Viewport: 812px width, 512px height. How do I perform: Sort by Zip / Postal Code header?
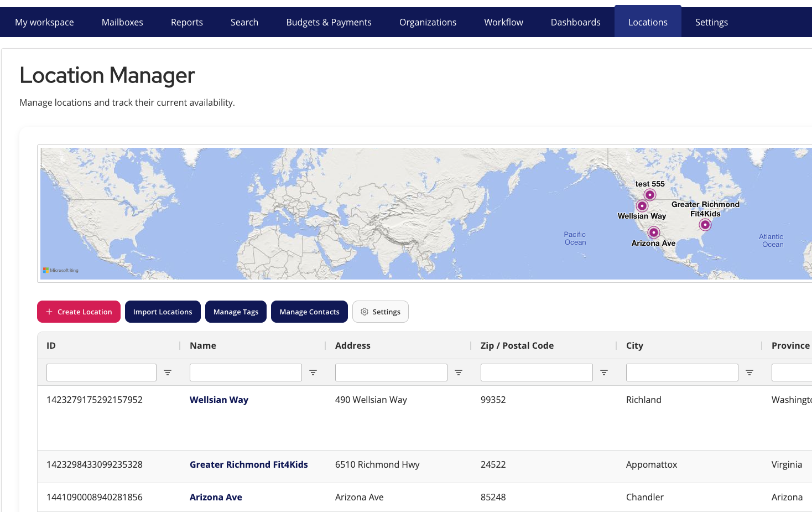pyautogui.click(x=517, y=345)
